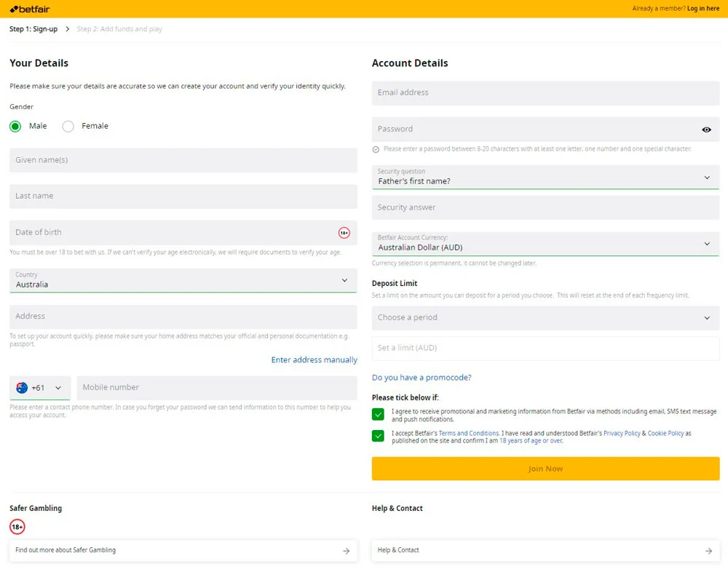Click the Join Now button
This screenshot has width=728, height=572.
[x=545, y=469]
